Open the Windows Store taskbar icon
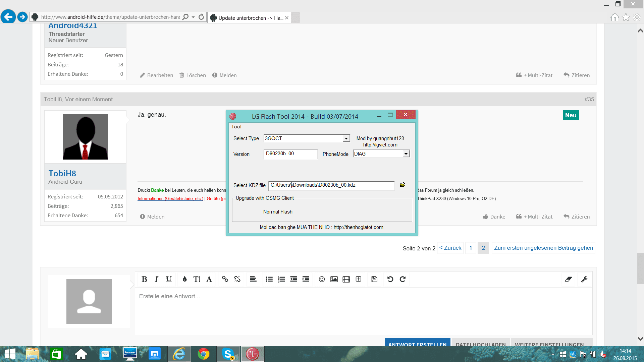This screenshot has width=644, height=362. (x=56, y=354)
